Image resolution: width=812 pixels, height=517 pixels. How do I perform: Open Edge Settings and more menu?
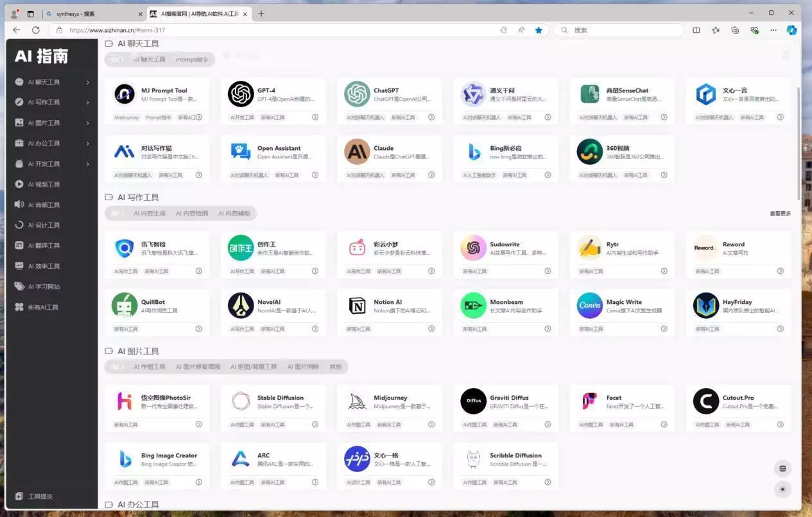773,30
